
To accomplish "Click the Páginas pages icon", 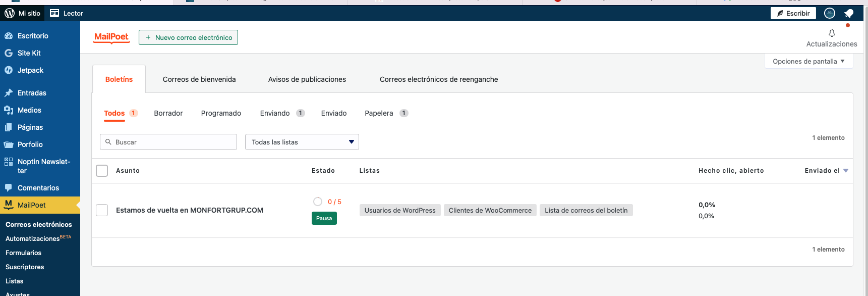I will pos(9,127).
